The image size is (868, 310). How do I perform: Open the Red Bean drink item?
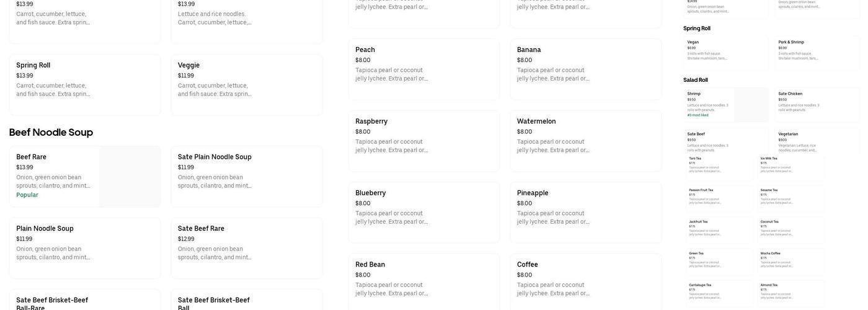pos(423,283)
